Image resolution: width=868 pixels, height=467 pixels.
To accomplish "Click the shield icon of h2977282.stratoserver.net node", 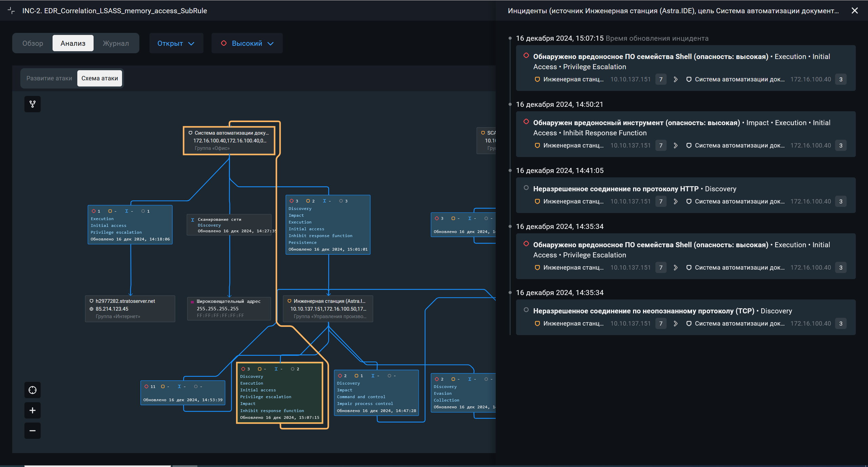I will coord(91,301).
